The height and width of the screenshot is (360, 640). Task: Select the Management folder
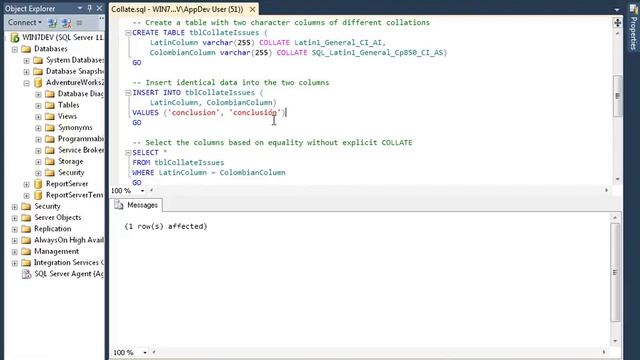click(56, 251)
